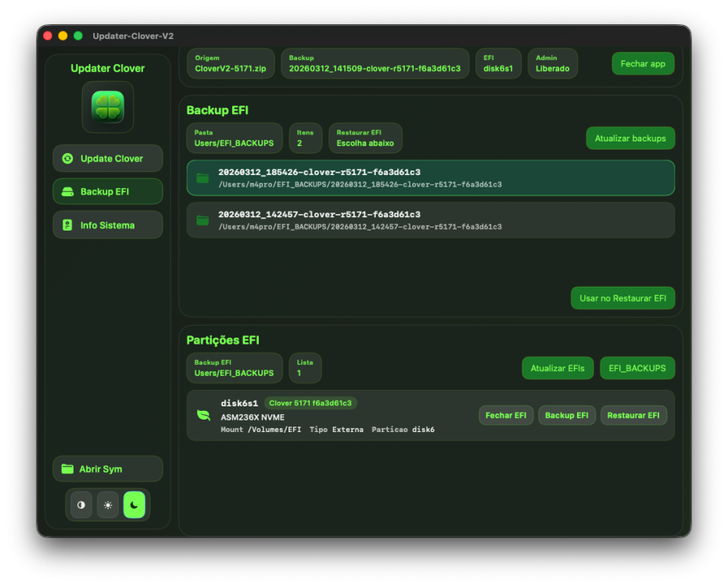
Task: Open the EFI_BACKUPS folder button
Action: pos(637,368)
